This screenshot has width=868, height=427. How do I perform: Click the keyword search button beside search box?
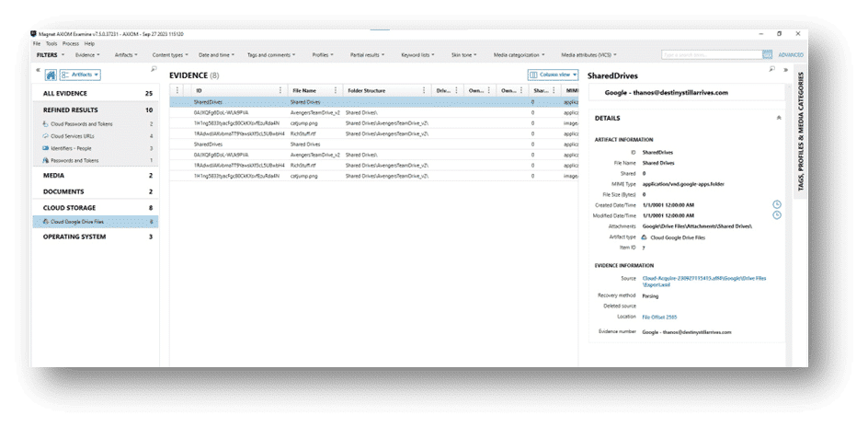click(767, 55)
